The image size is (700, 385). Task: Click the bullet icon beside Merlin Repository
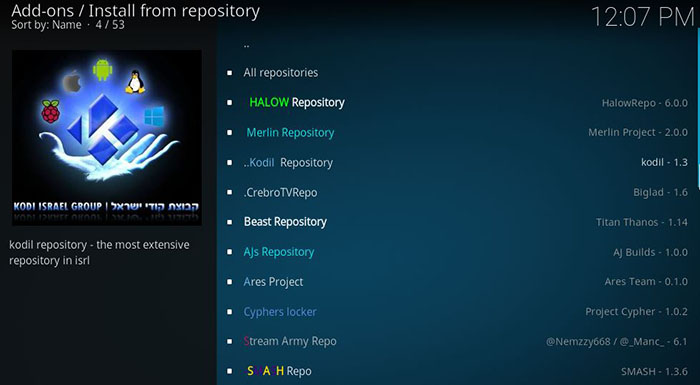(x=229, y=133)
